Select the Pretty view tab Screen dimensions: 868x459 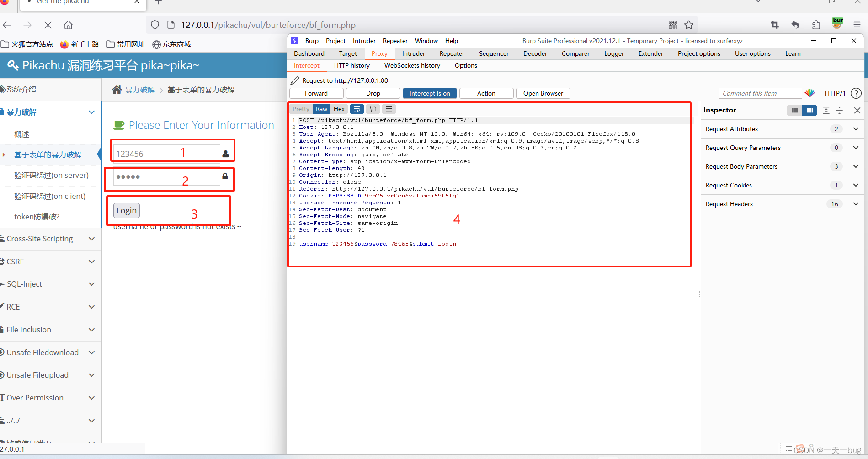[301, 109]
